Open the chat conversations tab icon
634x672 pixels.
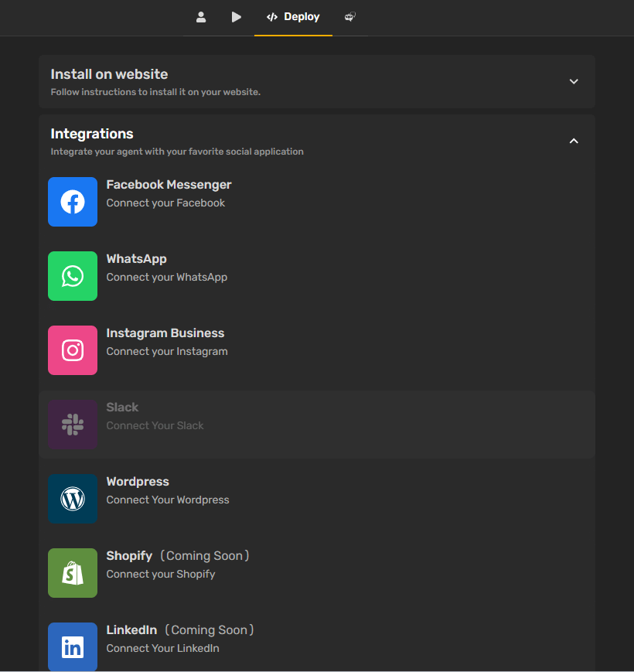tap(350, 17)
